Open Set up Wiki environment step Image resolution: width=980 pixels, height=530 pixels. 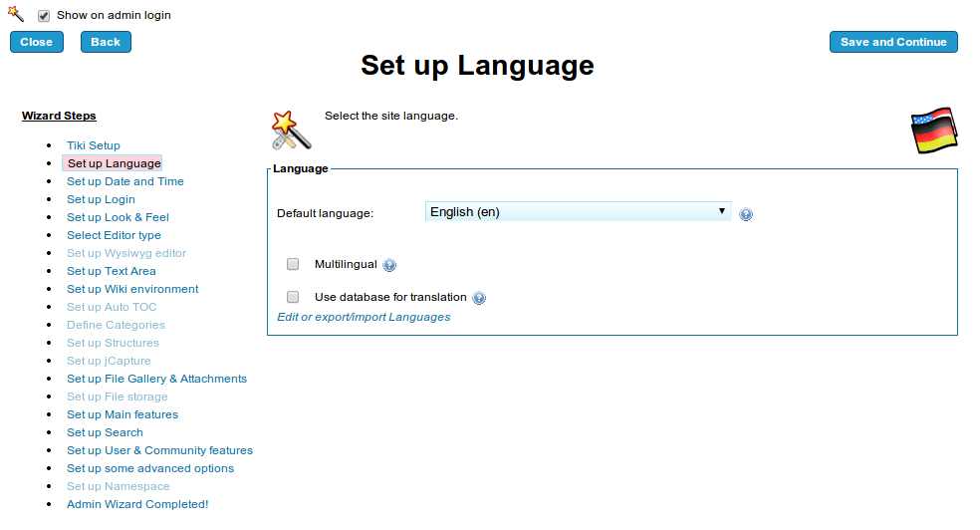click(133, 289)
